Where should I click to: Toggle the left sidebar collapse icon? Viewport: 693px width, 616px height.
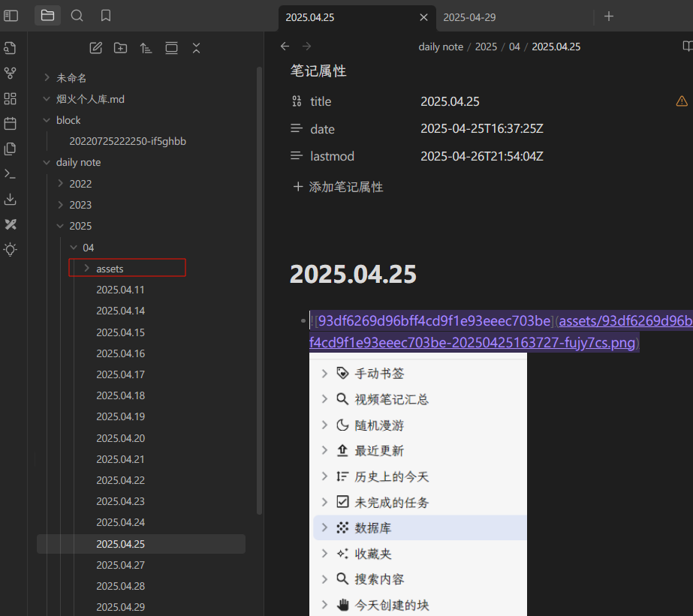click(x=11, y=16)
